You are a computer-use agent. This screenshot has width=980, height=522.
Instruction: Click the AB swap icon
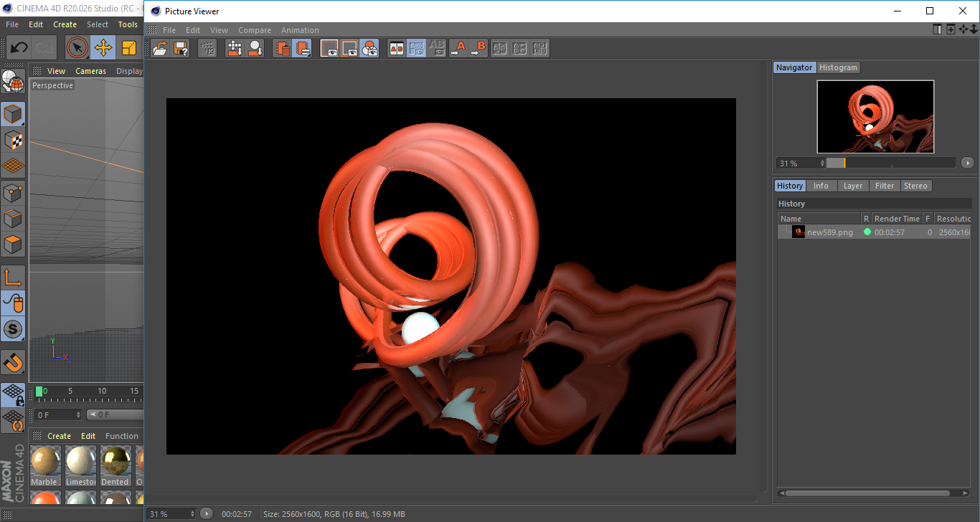tap(500, 48)
